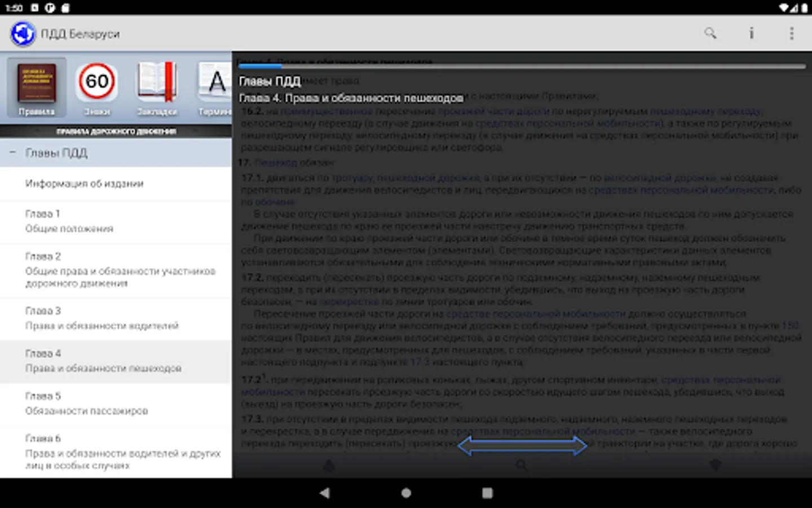Tap the info 'i' icon

(751, 33)
